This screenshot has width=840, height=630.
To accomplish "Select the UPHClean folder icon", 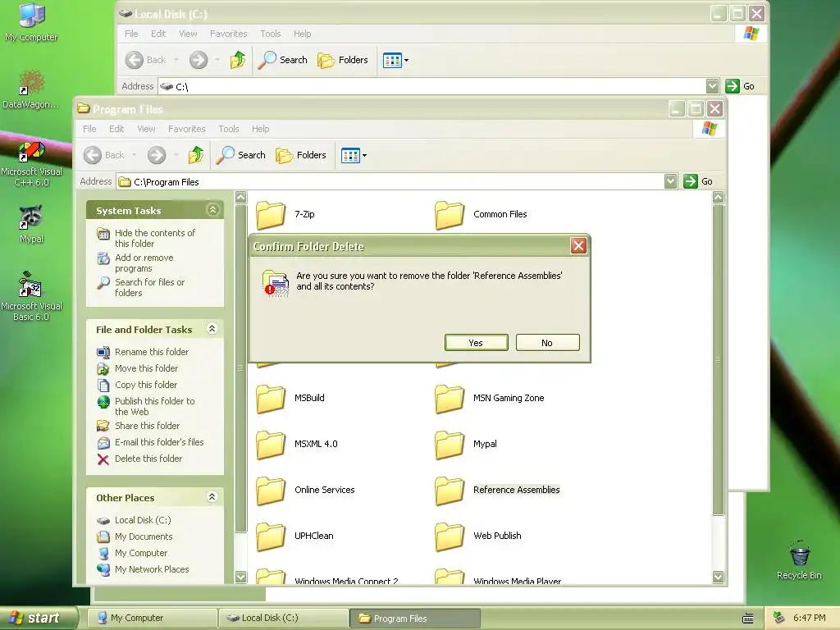I will 271,536.
